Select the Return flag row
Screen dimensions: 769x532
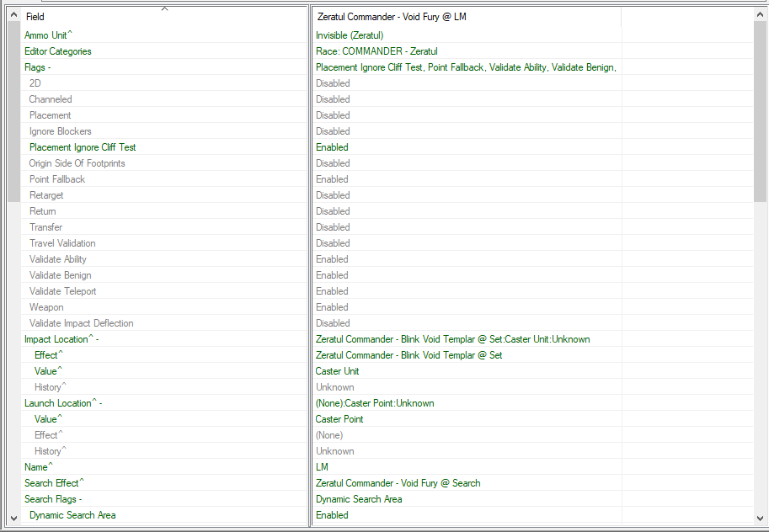point(163,211)
